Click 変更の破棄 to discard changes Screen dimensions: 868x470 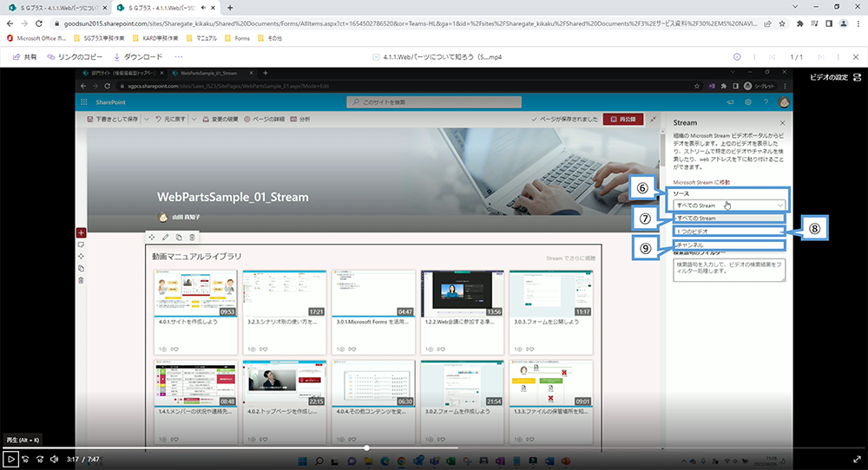click(220, 119)
